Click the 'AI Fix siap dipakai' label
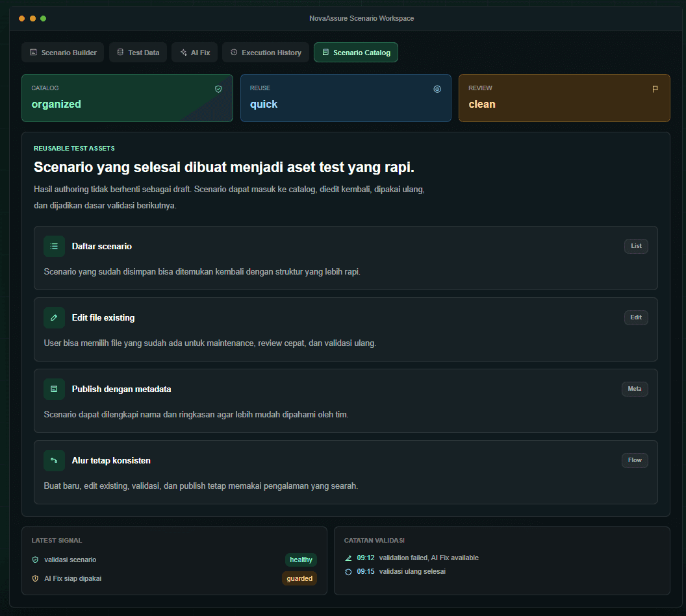The width and height of the screenshot is (686, 616). tap(73, 578)
